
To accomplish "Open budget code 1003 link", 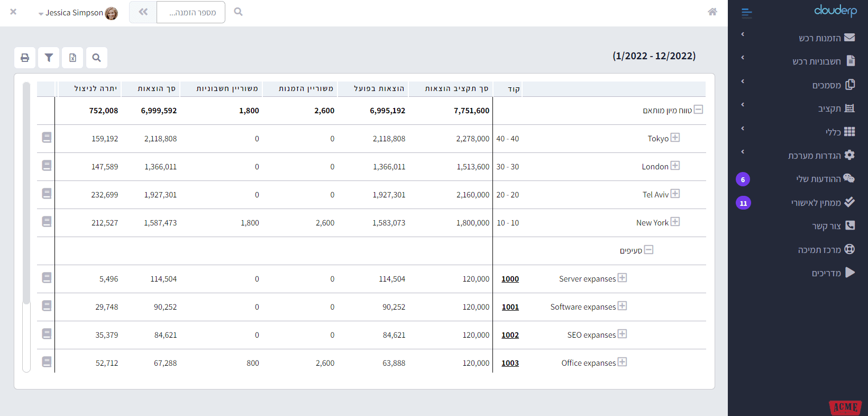I will pyautogui.click(x=510, y=363).
